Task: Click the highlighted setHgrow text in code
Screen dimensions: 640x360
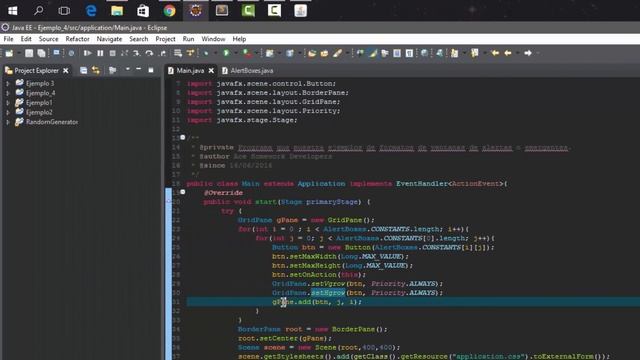Action: (x=328, y=293)
